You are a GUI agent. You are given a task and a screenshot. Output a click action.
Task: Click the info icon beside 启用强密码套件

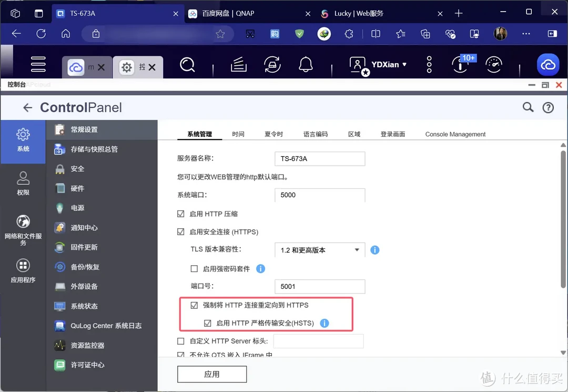pyautogui.click(x=260, y=268)
